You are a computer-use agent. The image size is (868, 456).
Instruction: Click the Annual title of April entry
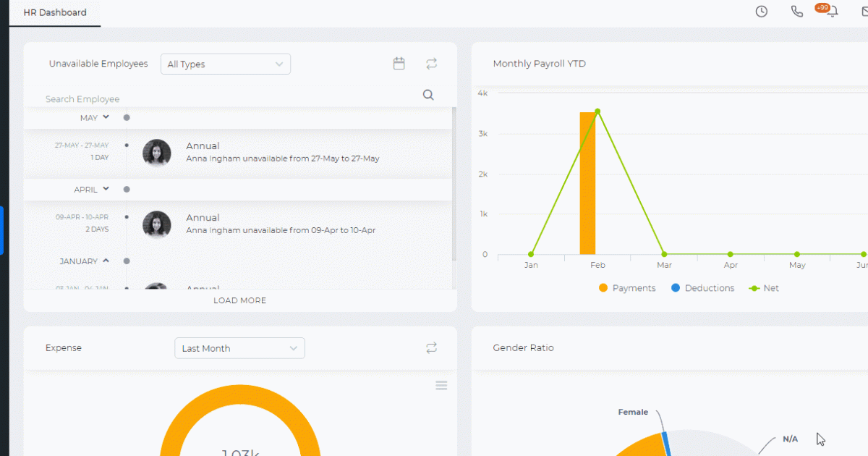tap(203, 217)
